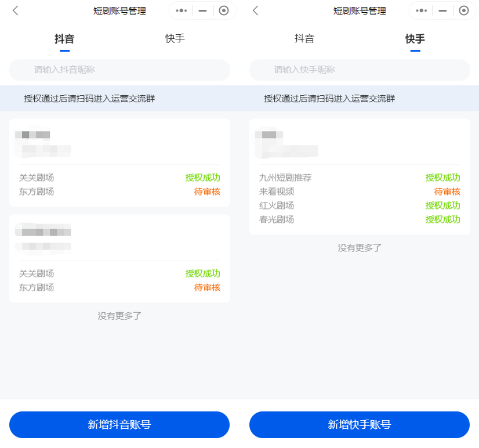Click the 短剧账号管理 title on Kuaishou screen
Image resolution: width=479 pixels, height=448 pixels.
360,11
